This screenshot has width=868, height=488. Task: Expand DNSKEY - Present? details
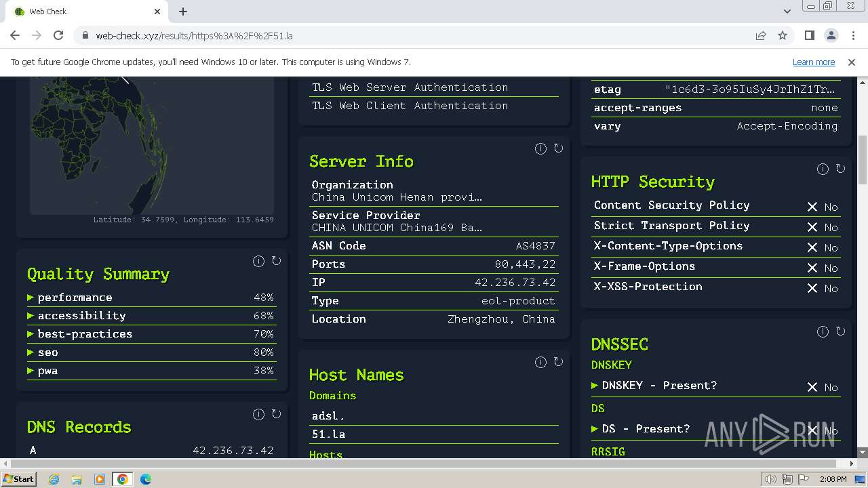[x=716, y=386]
